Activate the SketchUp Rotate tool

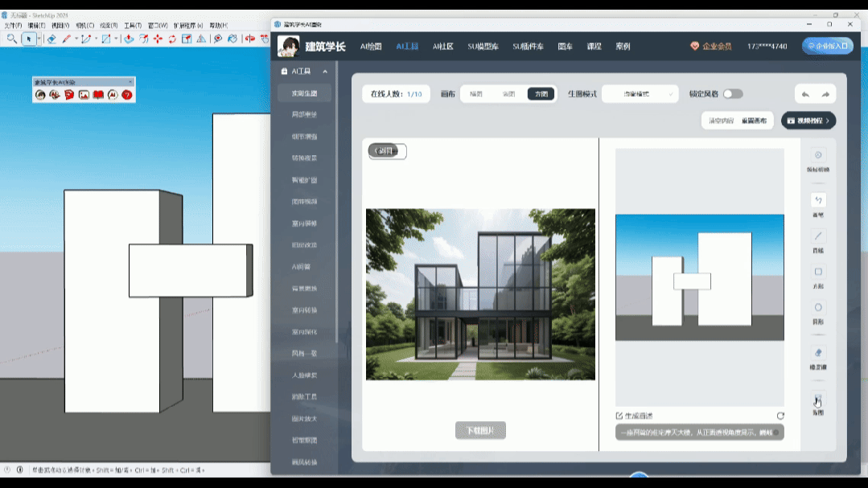point(172,39)
